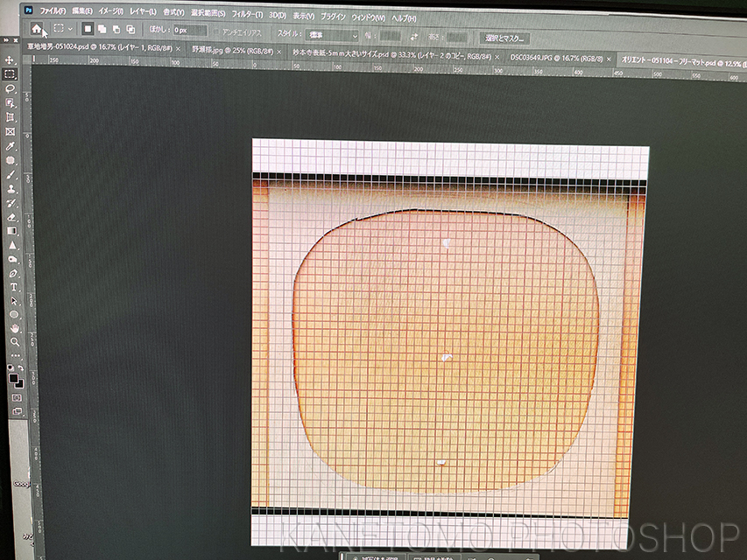
Task: Open the ファイル(F) menu
Action: tap(53, 10)
